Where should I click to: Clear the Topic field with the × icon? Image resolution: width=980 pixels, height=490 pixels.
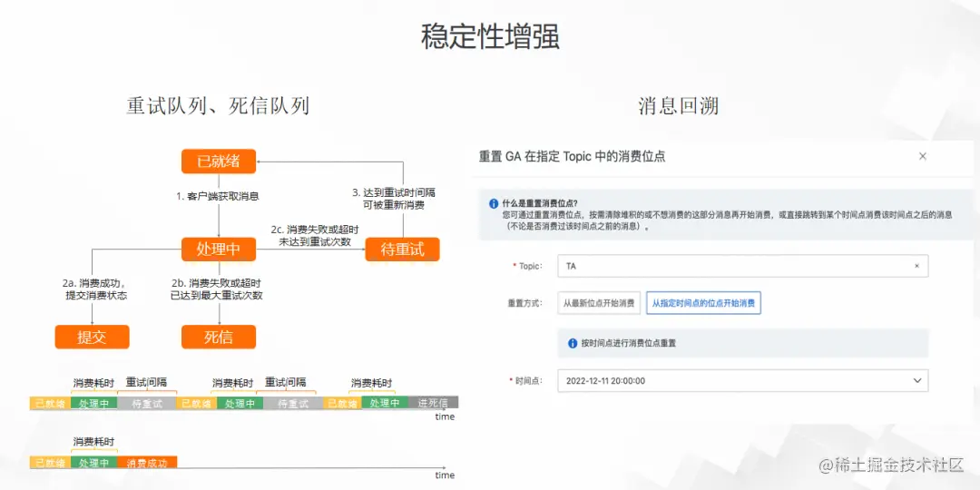click(x=916, y=266)
